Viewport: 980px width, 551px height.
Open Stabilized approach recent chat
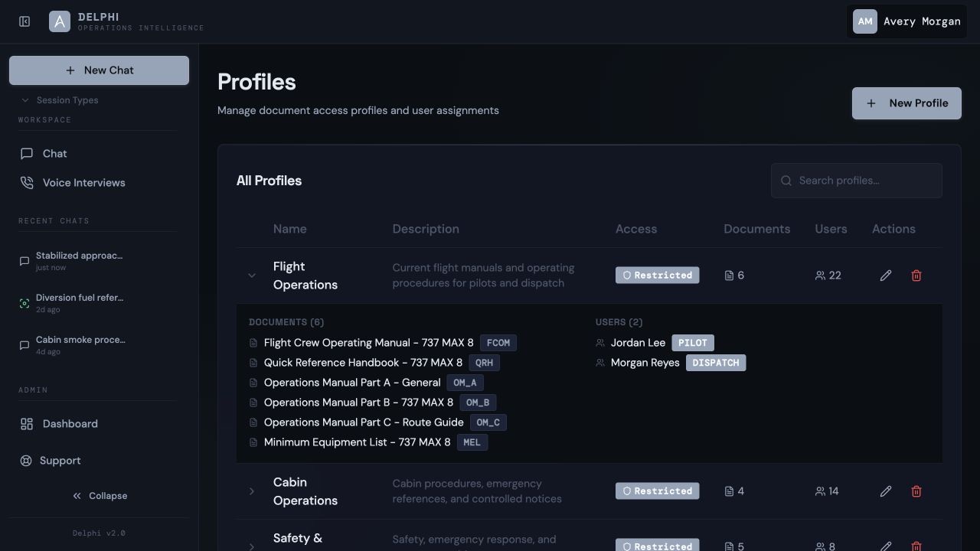click(x=99, y=261)
